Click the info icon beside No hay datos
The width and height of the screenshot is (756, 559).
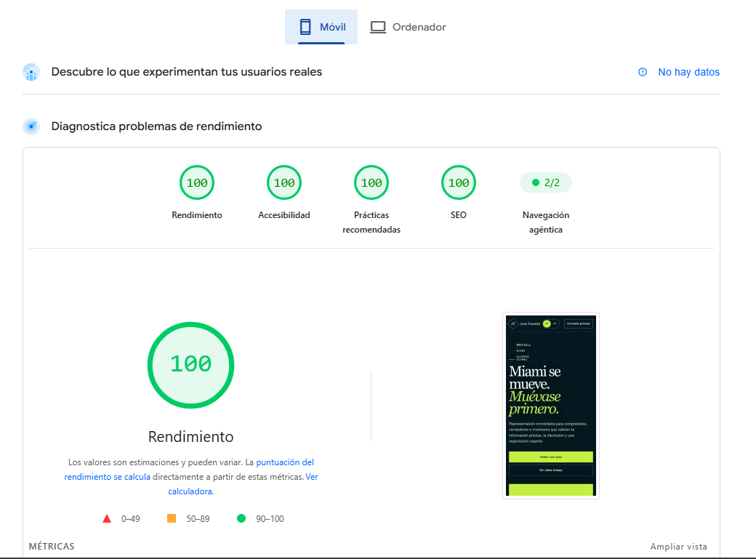[643, 72]
